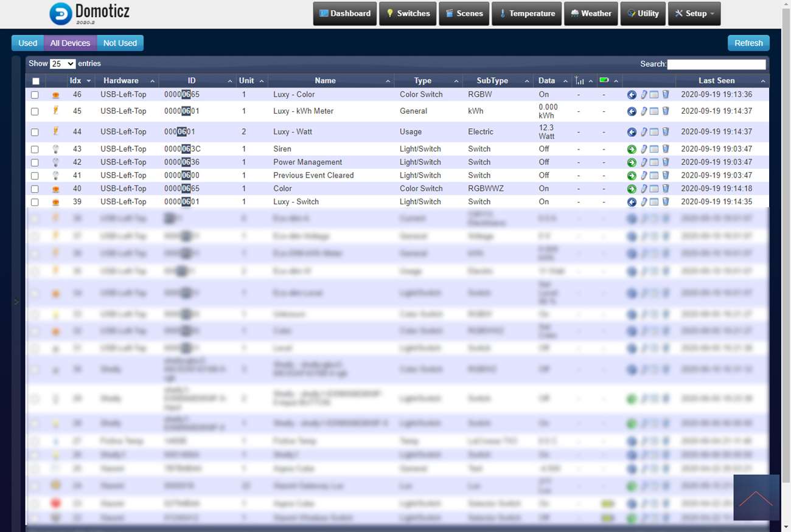Filter list with the Not Used button
The image size is (791, 532).
point(120,43)
